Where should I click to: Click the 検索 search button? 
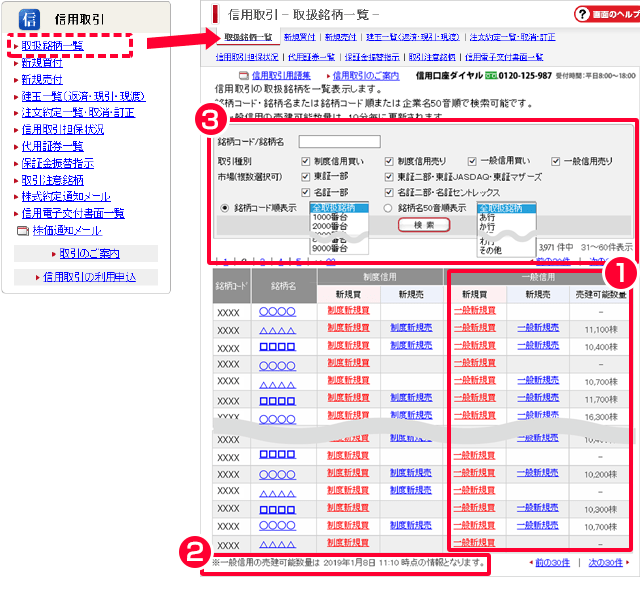[424, 225]
